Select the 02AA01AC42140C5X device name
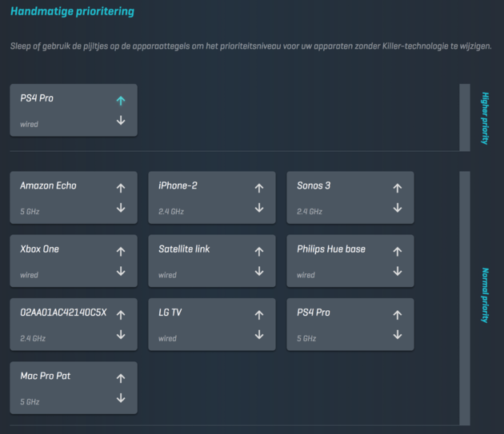The width and height of the screenshot is (504, 434). (x=63, y=313)
